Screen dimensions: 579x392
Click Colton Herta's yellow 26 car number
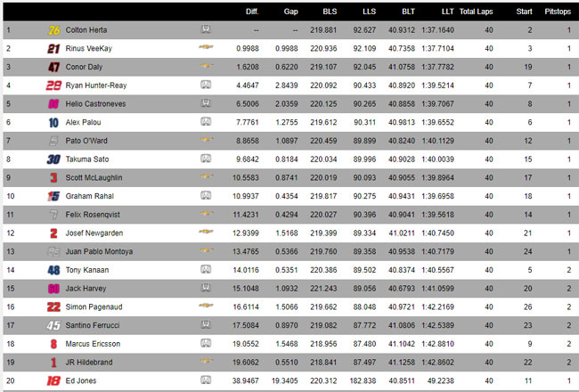54,30
